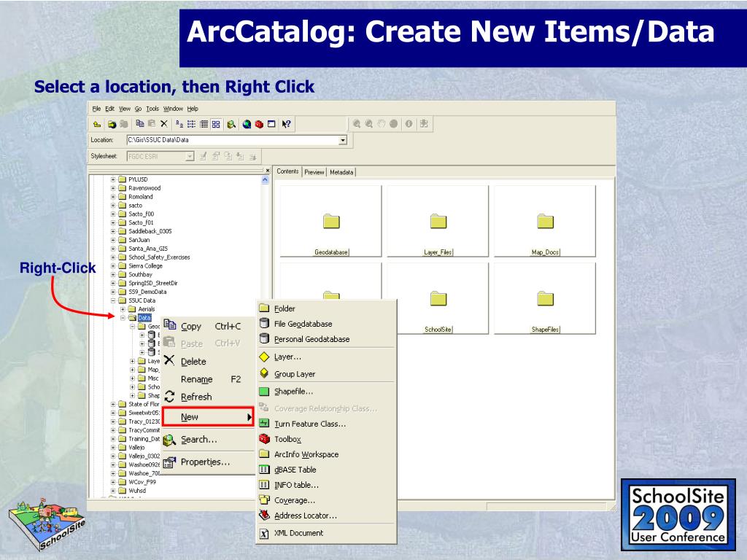Image resolution: width=747 pixels, height=560 pixels.
Task: Switch to Large Icons view in toolbar
Action: coord(179,124)
